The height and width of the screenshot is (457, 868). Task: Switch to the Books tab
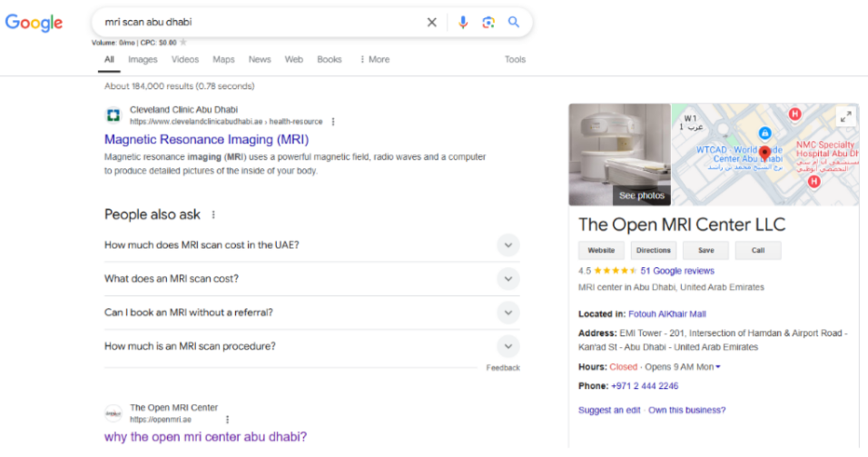pyautogui.click(x=330, y=59)
